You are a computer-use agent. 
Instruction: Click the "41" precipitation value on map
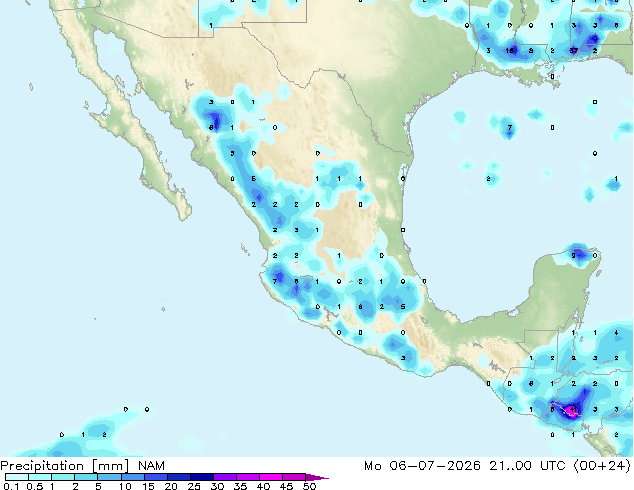coord(573,410)
